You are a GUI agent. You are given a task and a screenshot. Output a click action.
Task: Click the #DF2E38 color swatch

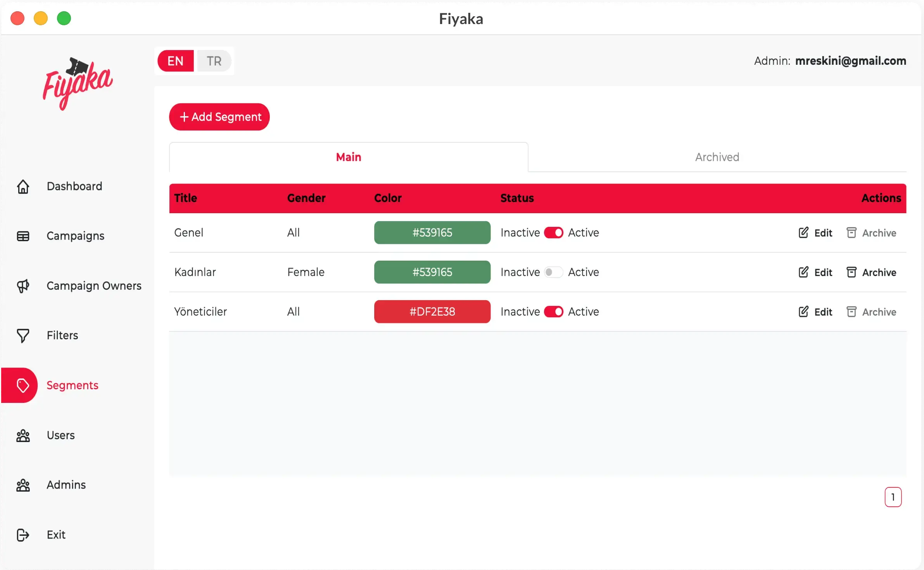click(432, 312)
